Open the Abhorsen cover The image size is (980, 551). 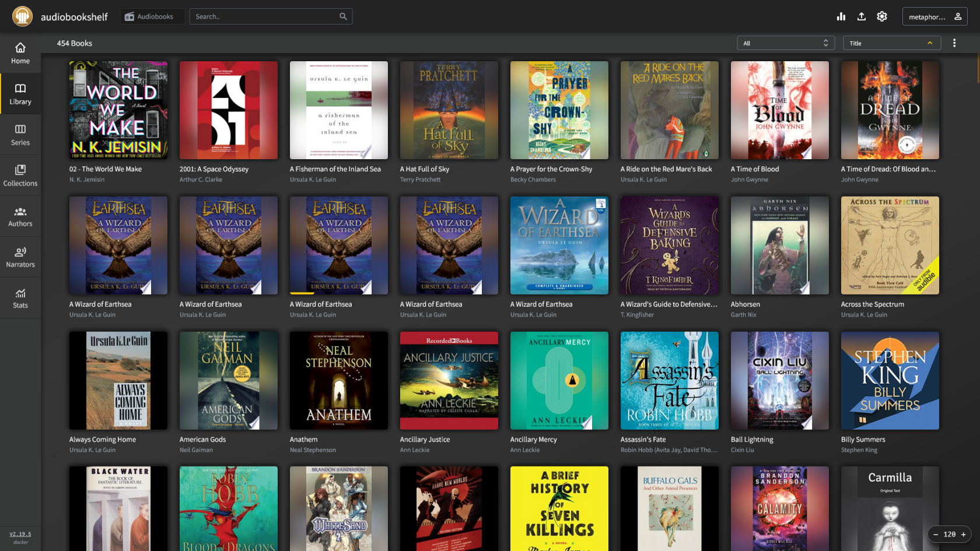point(780,245)
